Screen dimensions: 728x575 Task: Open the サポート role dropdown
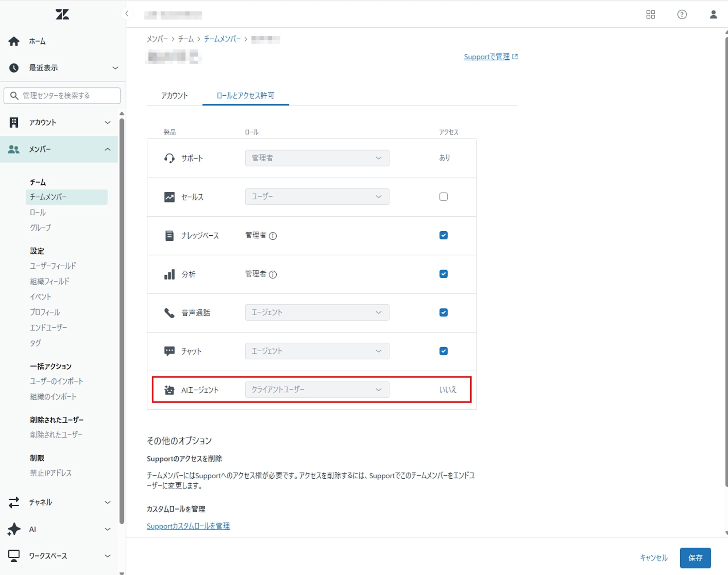pos(317,158)
